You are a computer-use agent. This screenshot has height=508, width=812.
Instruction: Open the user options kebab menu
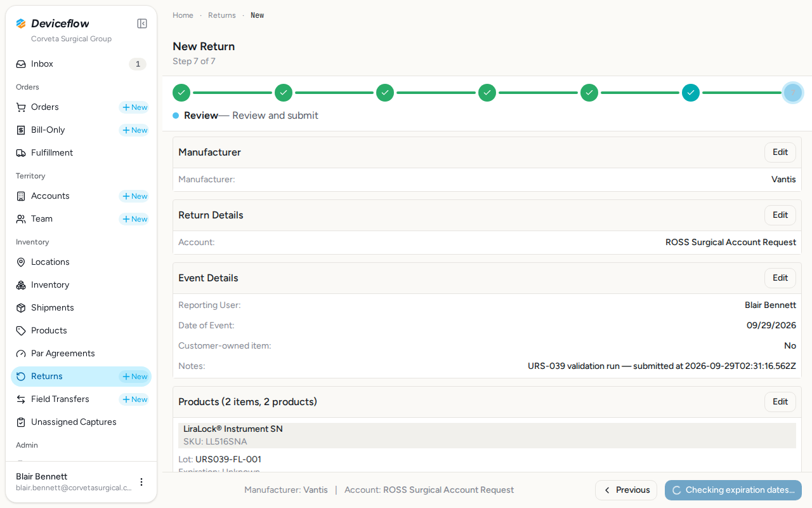[141, 482]
